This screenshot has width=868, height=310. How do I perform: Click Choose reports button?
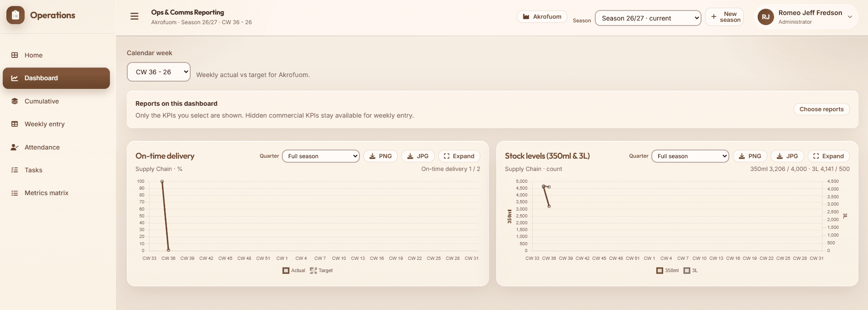[x=821, y=109]
